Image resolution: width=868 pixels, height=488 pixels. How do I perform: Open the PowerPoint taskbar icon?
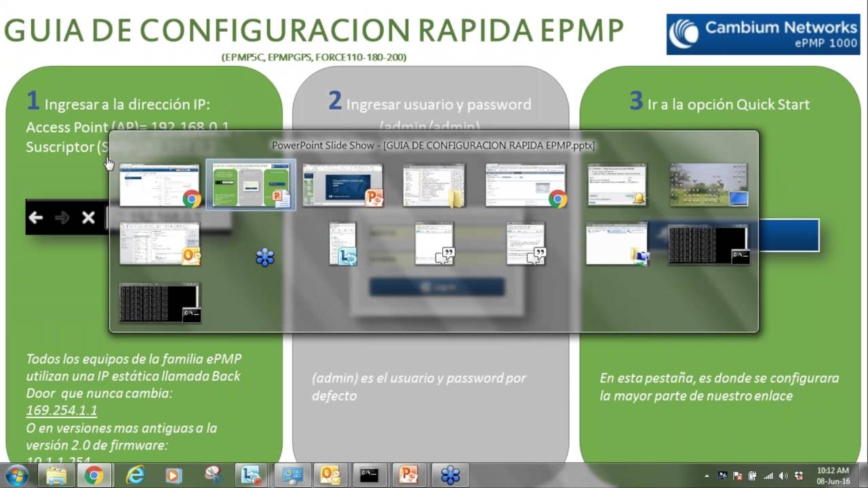[408, 475]
